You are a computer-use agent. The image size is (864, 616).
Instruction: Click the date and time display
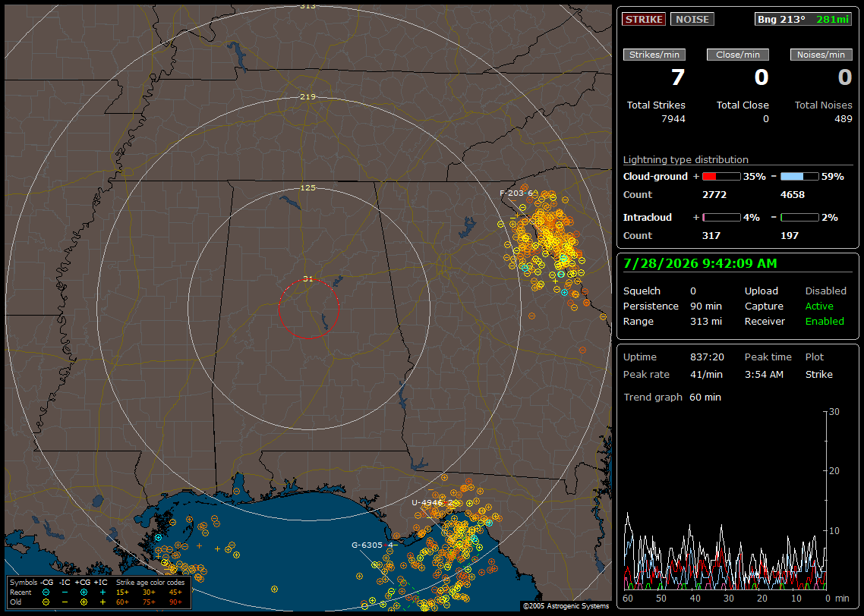(x=700, y=263)
